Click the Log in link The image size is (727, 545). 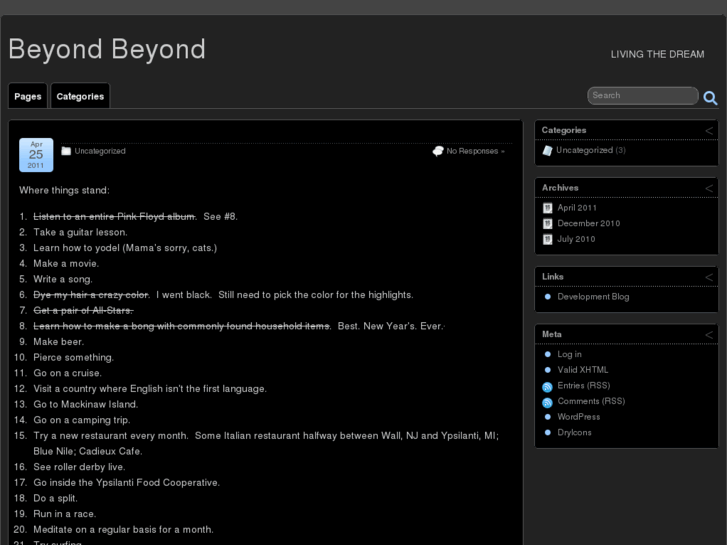click(569, 354)
